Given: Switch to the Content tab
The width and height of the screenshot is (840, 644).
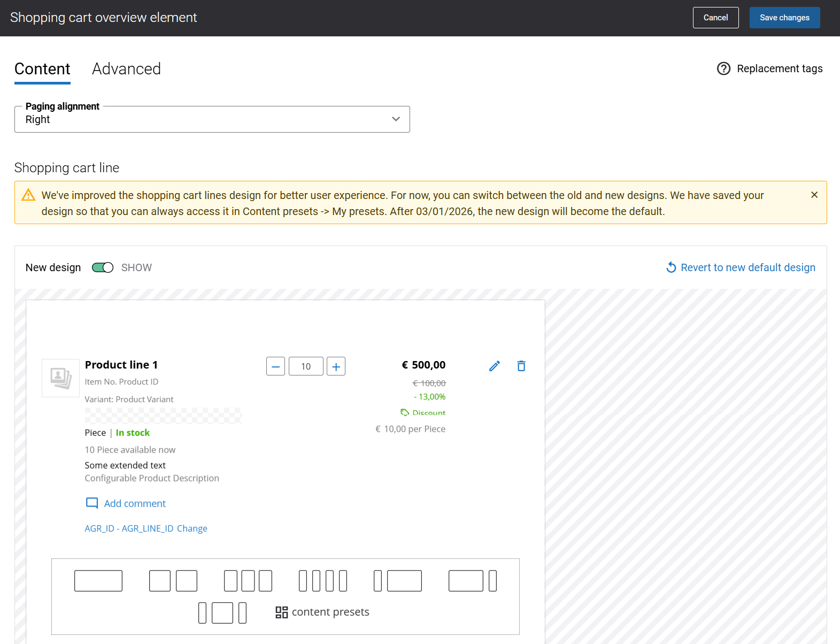Looking at the screenshot, I should pyautogui.click(x=42, y=69).
